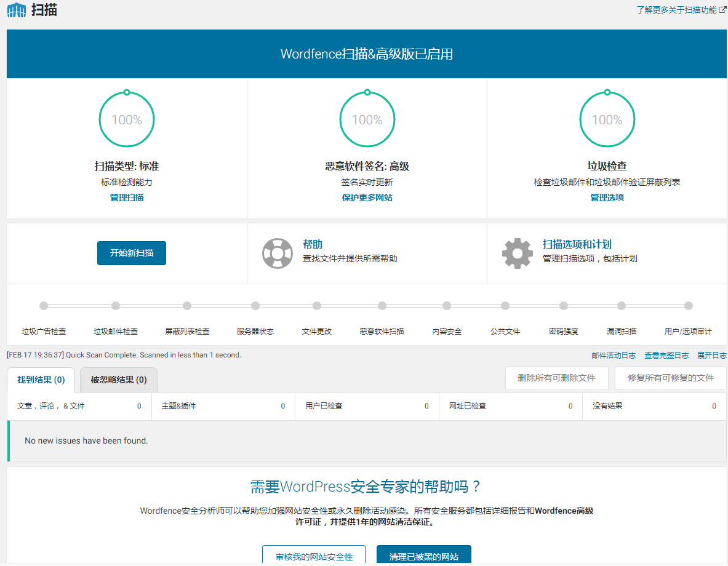Screen dimensions: 728x566
Task: Open the 了解更多关于扫描功能 link
Action: [676, 10]
